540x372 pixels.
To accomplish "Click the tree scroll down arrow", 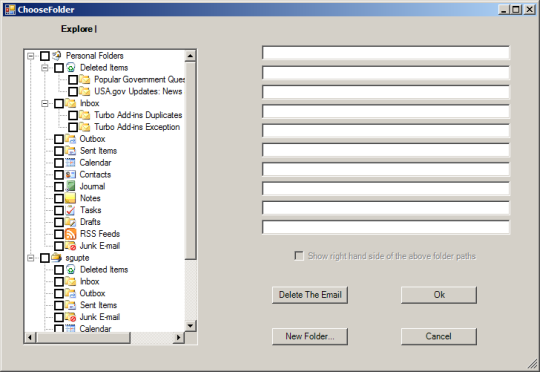I will click(190, 326).
